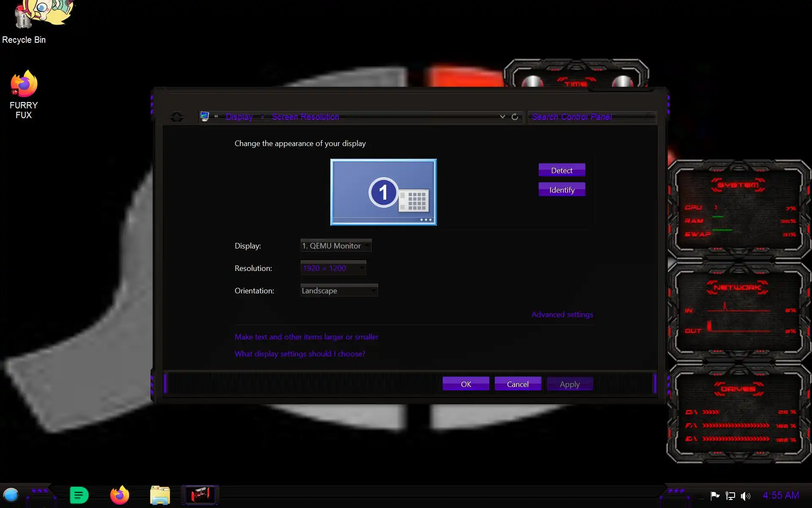Open the FURRY FUX Firefox desktop shortcut
This screenshot has width=812, height=508.
click(24, 85)
